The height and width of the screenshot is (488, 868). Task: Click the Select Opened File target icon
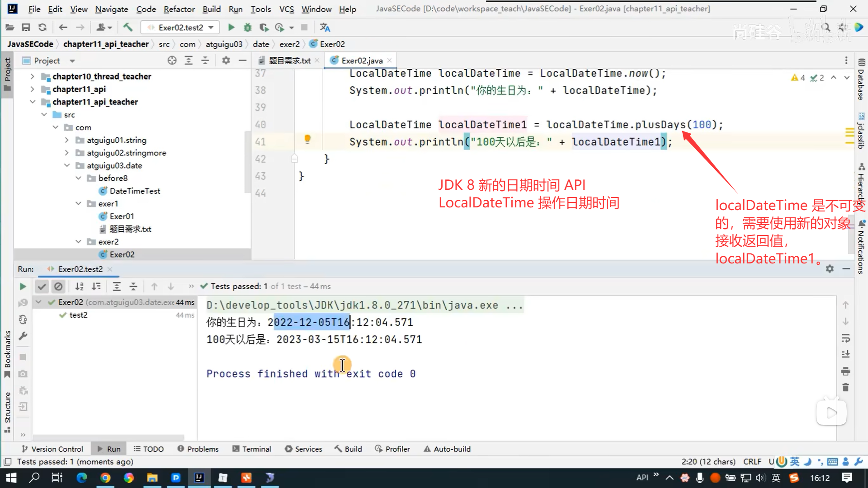(x=172, y=61)
